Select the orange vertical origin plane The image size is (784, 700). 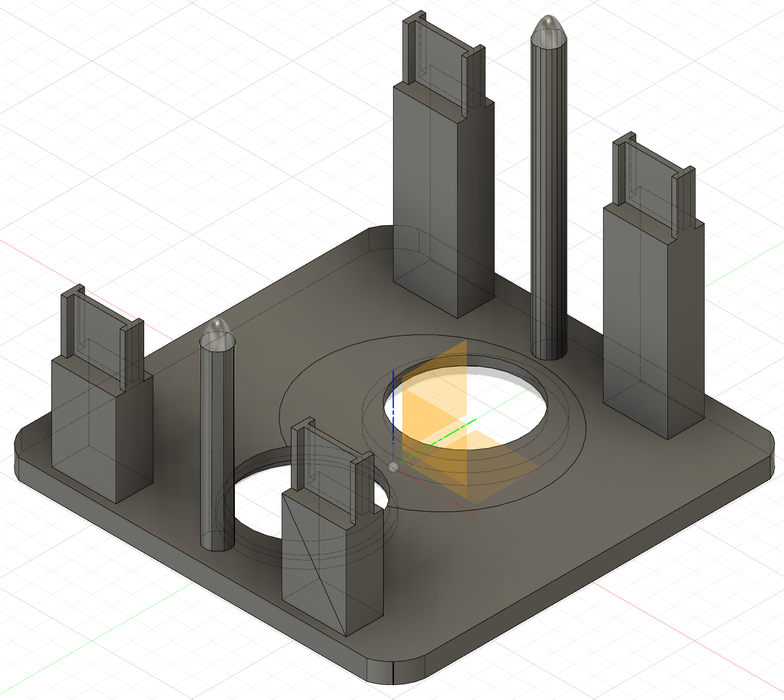[434, 420]
